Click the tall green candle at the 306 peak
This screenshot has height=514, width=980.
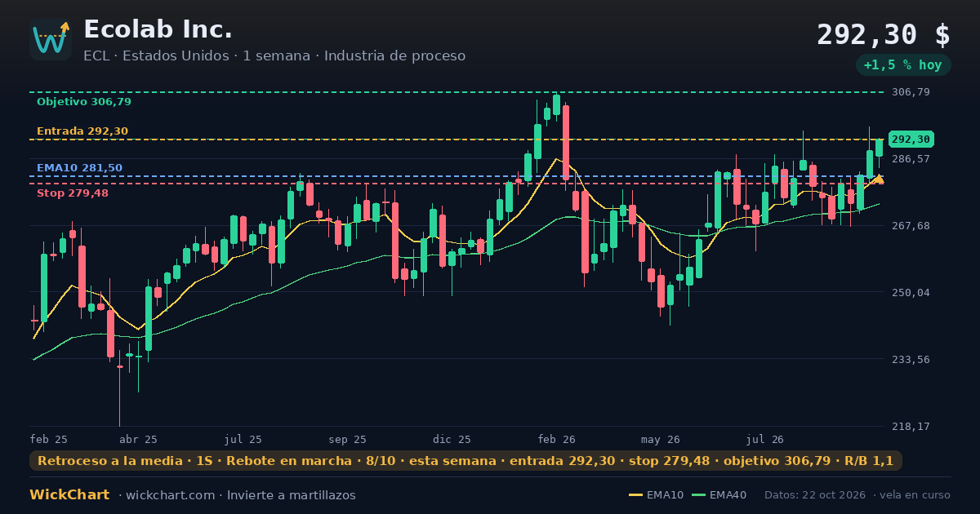(556, 104)
